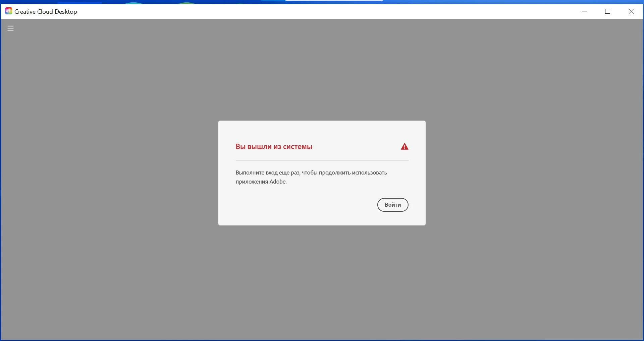This screenshot has height=341, width=644.
Task: Click the red warning triangle icon
Action: click(405, 146)
